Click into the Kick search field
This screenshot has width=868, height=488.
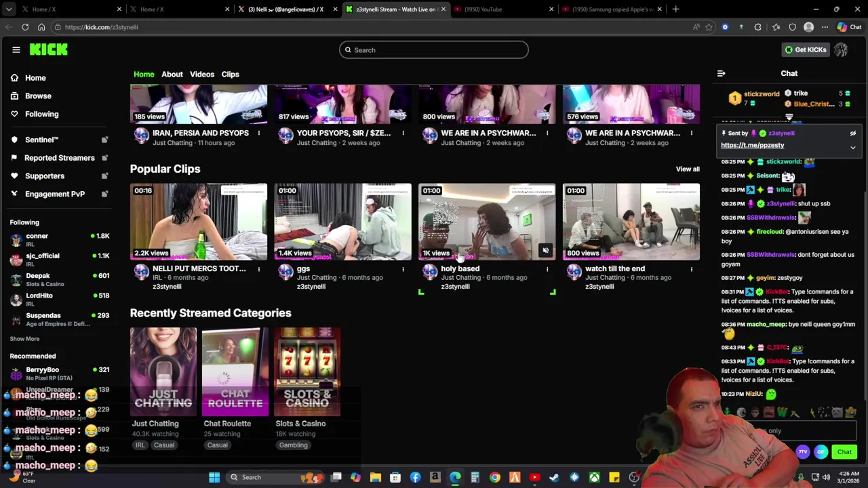click(433, 49)
